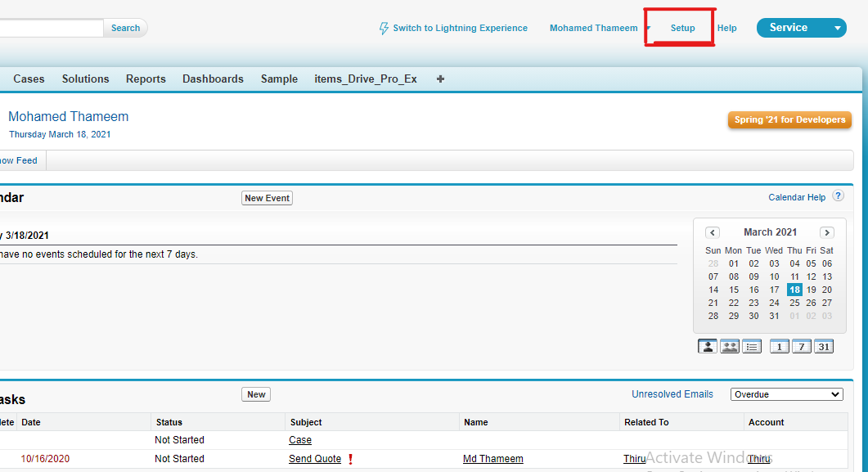Viewport: 868px width, 472px height.
Task: Click the lightning bolt next to Lightning Experience
Action: point(383,28)
